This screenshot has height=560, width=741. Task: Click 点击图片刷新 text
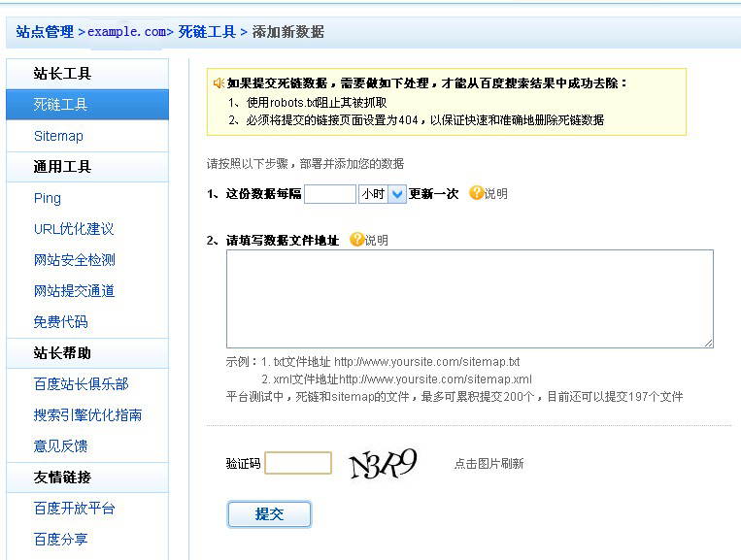(x=488, y=464)
